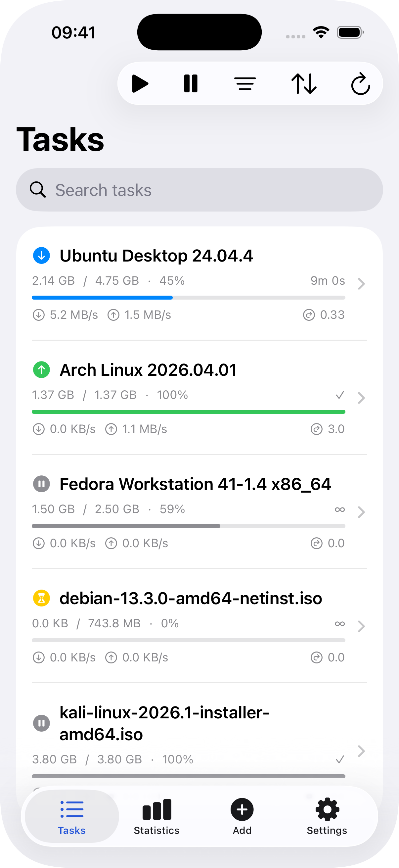Open the Arch Linux 2026.04.01 chevron
399x868 pixels.
click(361, 398)
